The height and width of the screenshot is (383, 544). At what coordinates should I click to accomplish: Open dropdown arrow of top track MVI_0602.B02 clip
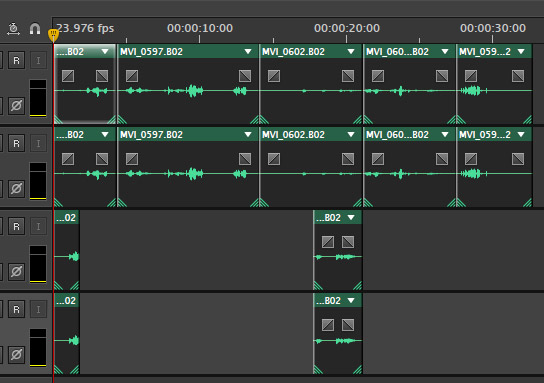point(351,52)
